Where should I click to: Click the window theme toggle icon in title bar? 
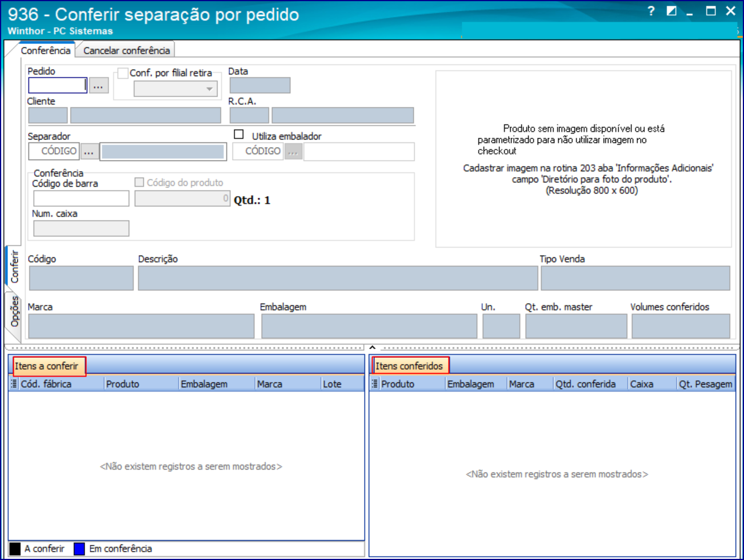click(x=671, y=11)
